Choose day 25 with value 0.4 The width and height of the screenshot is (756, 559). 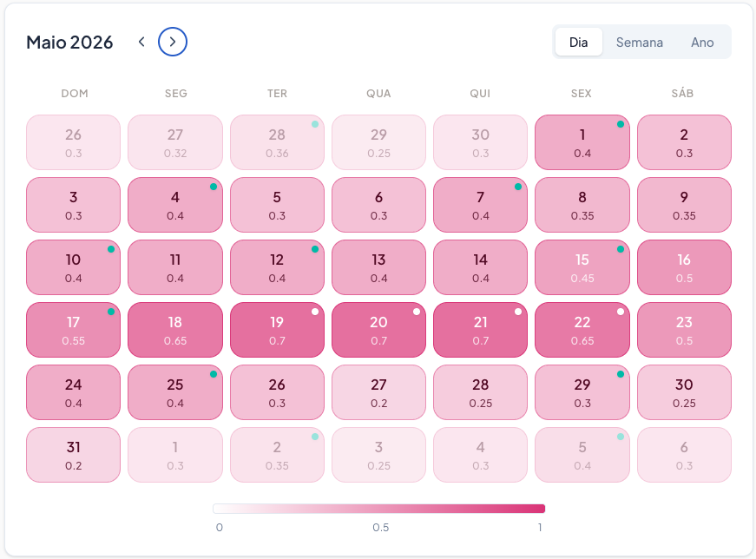pyautogui.click(x=175, y=392)
